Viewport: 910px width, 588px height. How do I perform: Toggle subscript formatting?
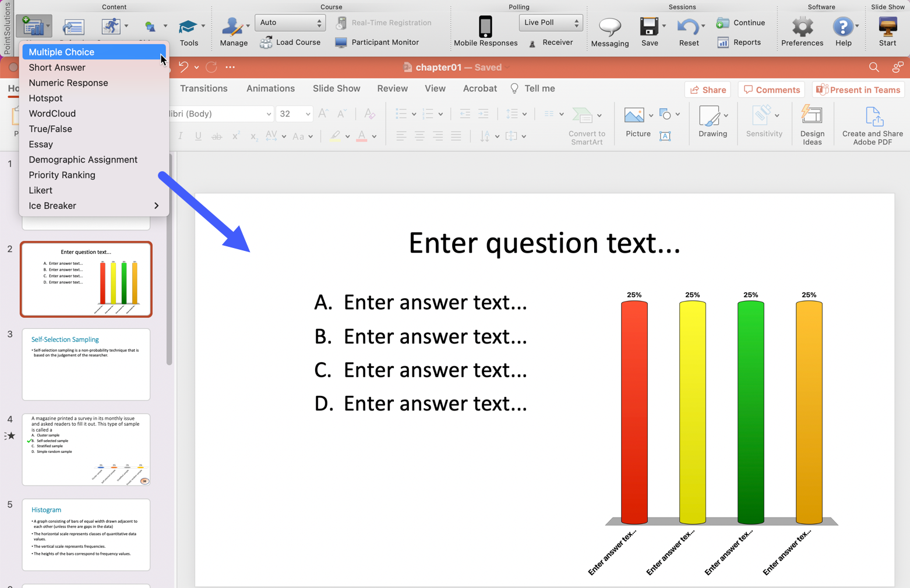[x=254, y=136]
